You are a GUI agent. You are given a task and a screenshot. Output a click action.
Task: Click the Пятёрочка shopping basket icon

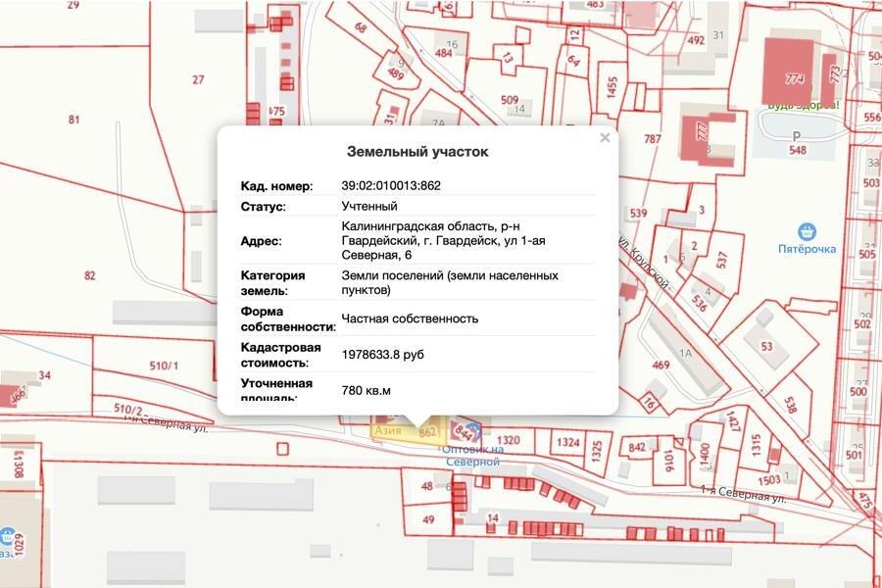[807, 230]
